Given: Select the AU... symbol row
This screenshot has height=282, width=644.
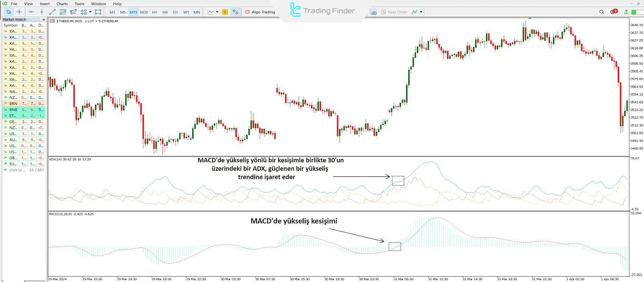Looking at the screenshot, I should (24, 140).
